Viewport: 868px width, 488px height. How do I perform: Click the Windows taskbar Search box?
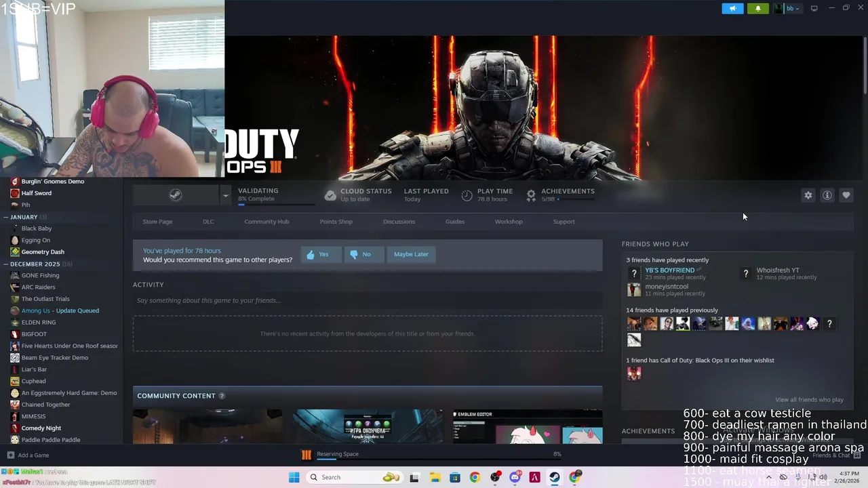click(x=355, y=477)
